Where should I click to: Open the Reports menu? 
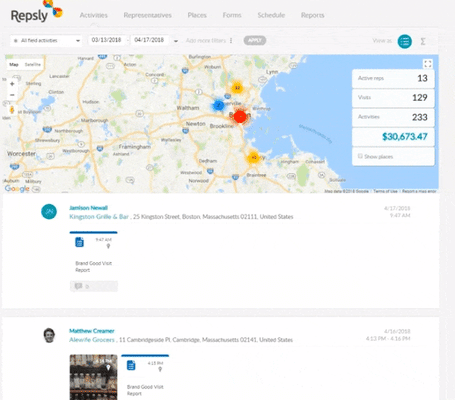pyautogui.click(x=312, y=15)
